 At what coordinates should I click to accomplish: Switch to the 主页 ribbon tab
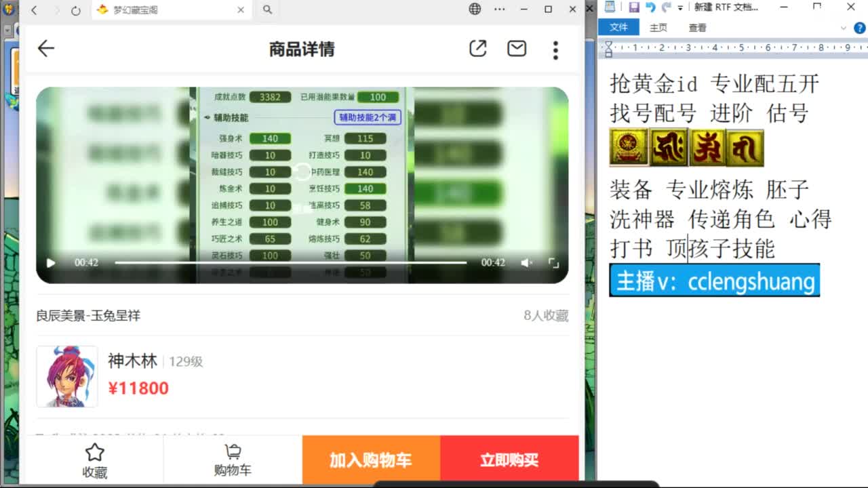(x=658, y=28)
